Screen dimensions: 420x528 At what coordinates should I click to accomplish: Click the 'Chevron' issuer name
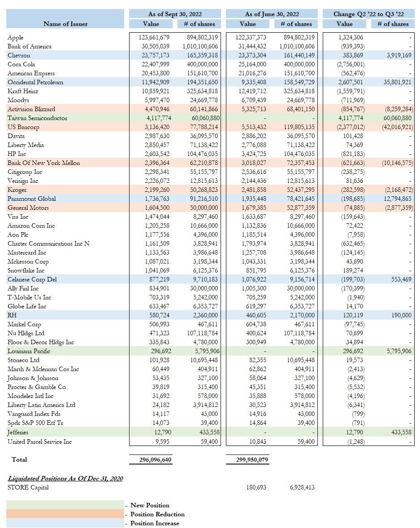click(x=19, y=55)
